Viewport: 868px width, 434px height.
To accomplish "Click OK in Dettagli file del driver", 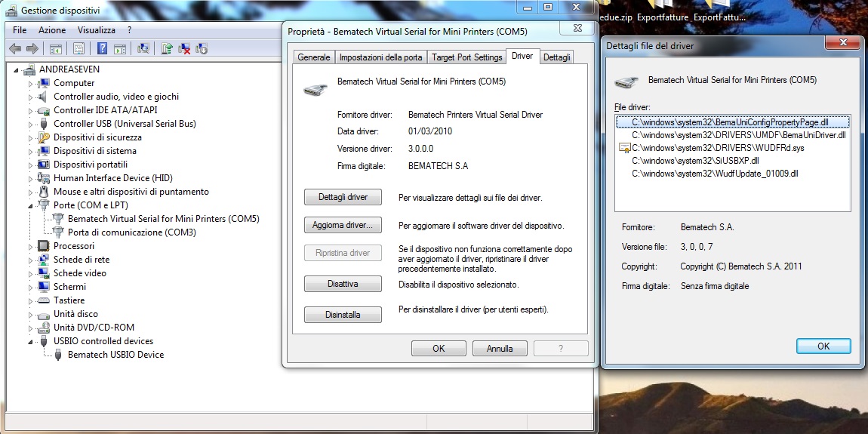I will [823, 346].
